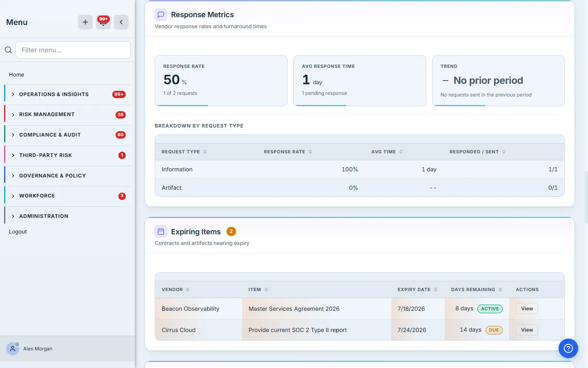This screenshot has height=368, width=588.
Task: Expand Operations & Insights chevron
Action: [13, 94]
